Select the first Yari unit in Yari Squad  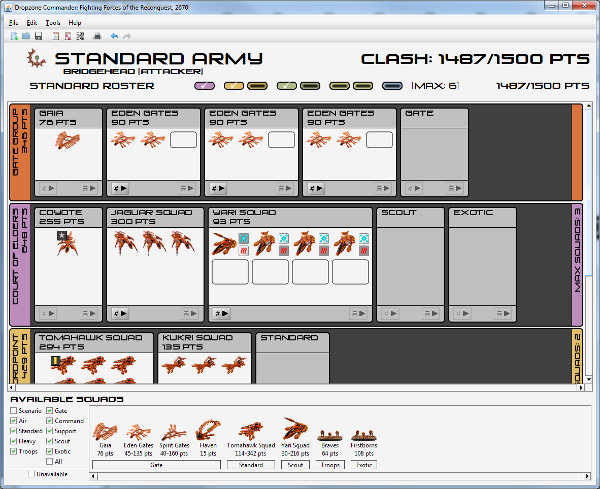pos(224,244)
